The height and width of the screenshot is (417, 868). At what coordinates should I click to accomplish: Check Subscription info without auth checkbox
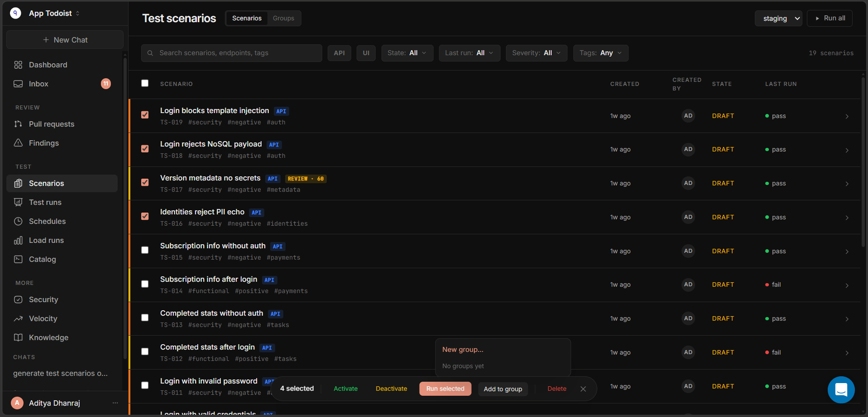pyautogui.click(x=145, y=250)
